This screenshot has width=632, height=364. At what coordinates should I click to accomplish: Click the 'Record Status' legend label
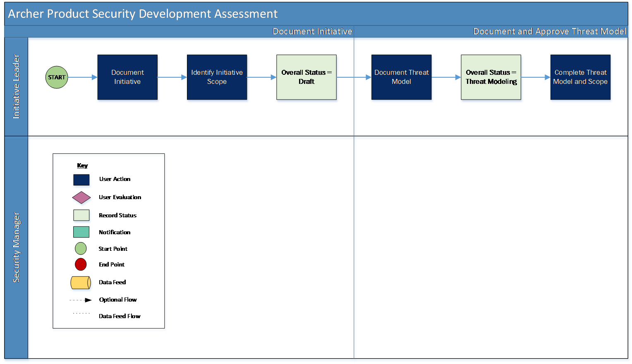click(117, 215)
